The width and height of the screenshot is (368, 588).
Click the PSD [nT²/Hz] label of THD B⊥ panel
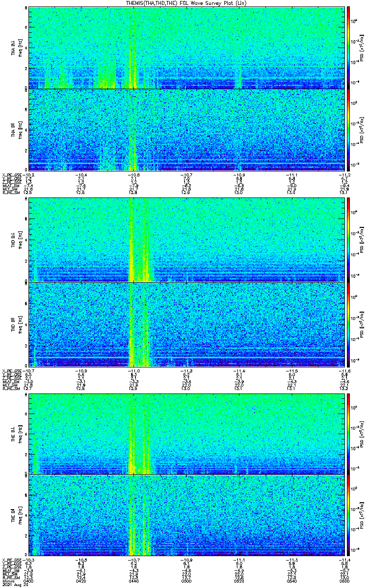click(362, 240)
